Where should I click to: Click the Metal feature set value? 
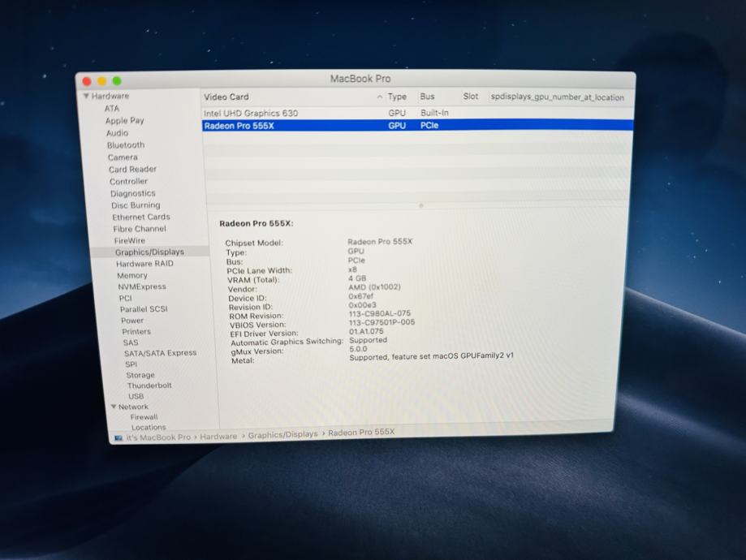click(432, 356)
